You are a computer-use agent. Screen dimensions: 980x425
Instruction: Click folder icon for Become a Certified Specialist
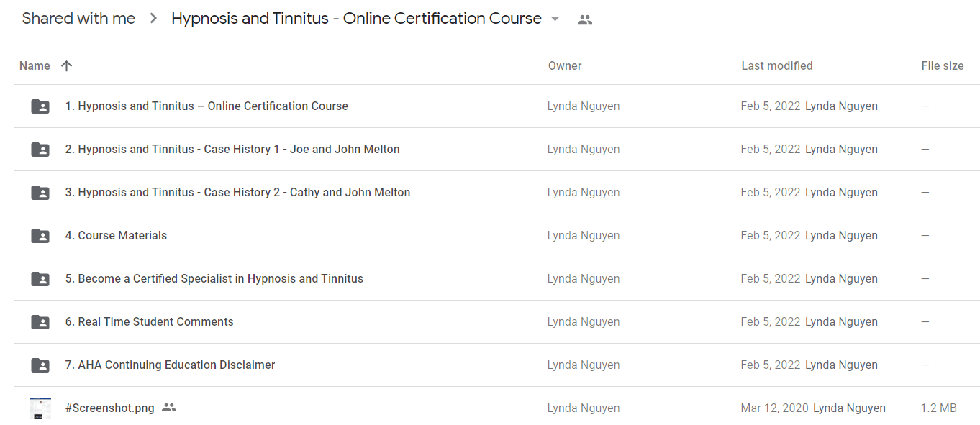[x=40, y=279]
